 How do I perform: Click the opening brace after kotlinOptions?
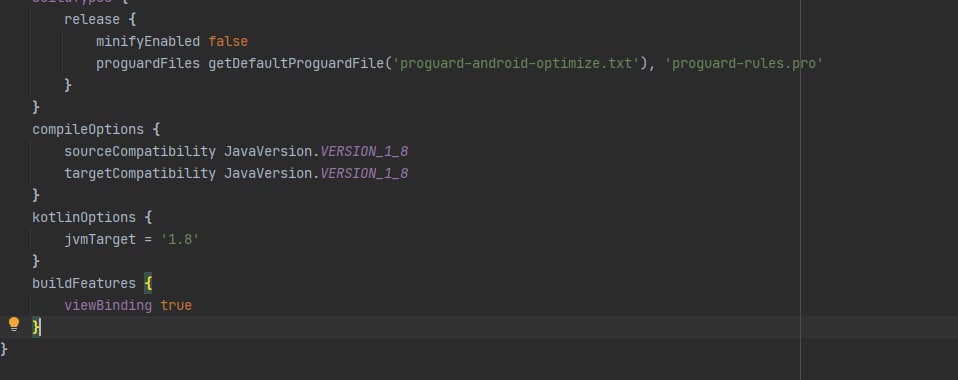[x=148, y=217]
